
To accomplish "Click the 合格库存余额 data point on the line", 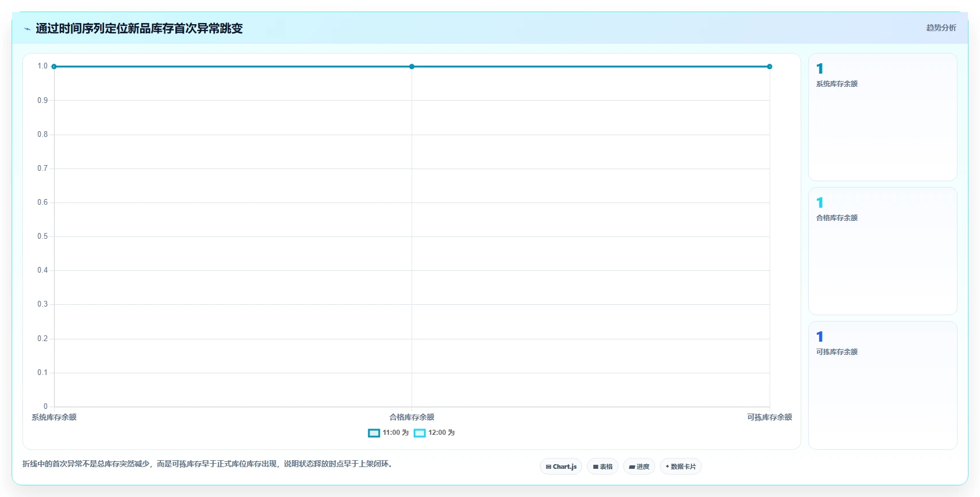I will pyautogui.click(x=412, y=67).
